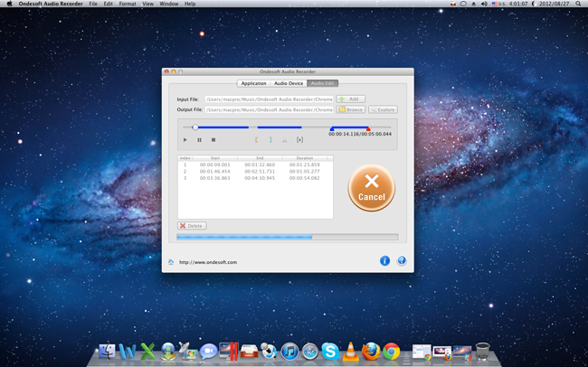
Task: Sort by the Index column header
Action: pos(185,158)
